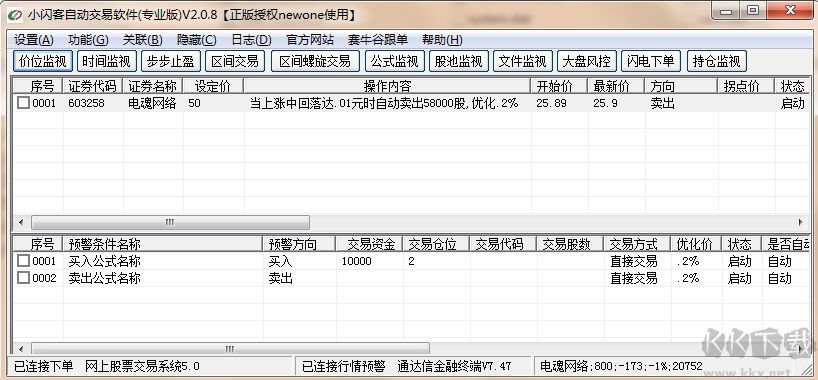This screenshot has height=380, width=818.
Task: Click 交易仓位 column header
Action: click(436, 244)
